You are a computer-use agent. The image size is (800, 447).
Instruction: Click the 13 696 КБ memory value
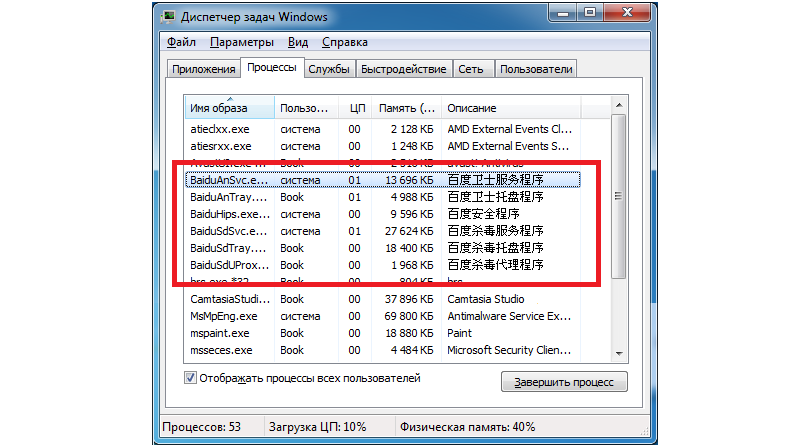tap(409, 180)
